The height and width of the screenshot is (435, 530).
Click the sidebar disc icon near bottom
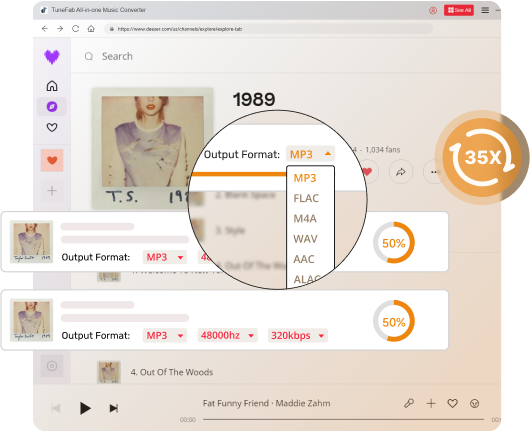[52, 366]
